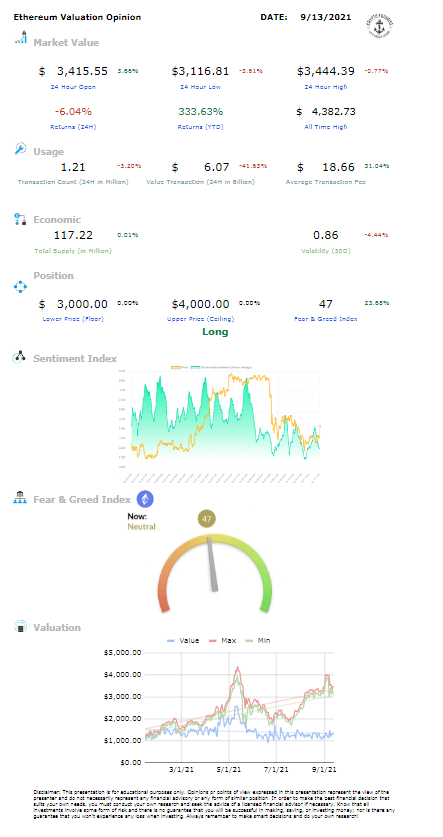Click the Economic section icon
The width and height of the screenshot is (443, 837).
[20, 219]
